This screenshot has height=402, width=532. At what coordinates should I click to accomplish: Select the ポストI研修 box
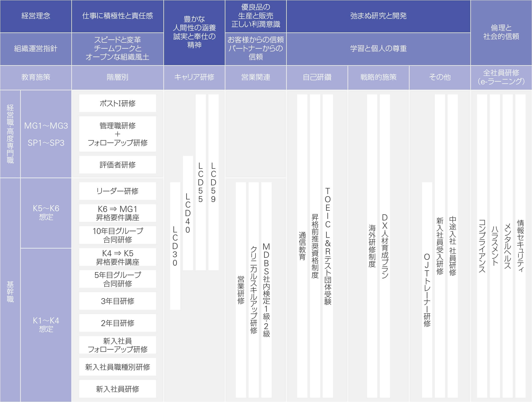pyautogui.click(x=118, y=103)
